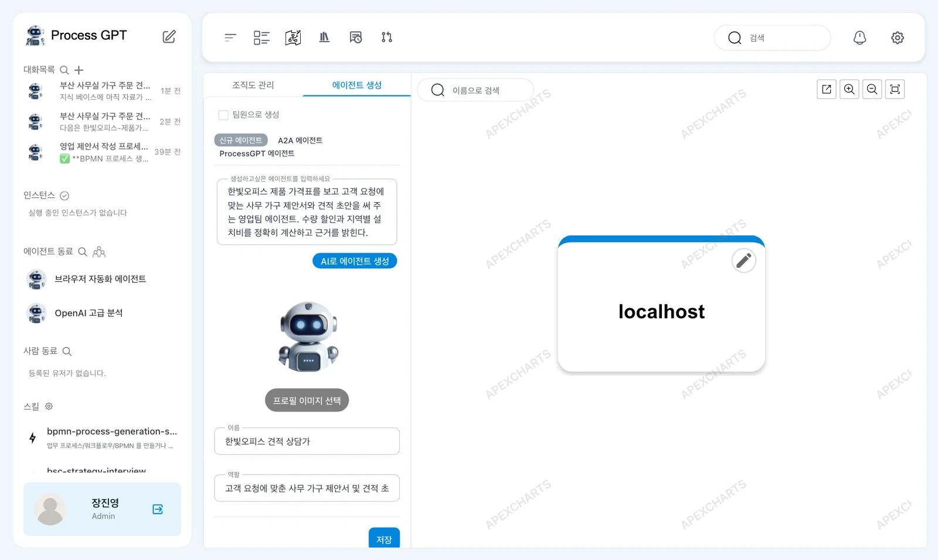938x560 pixels.
Task: Click the instance check-circle icon
Action: [64, 196]
